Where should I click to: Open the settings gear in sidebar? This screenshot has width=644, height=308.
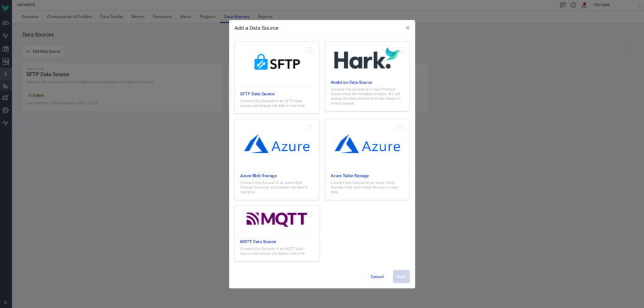[5, 110]
